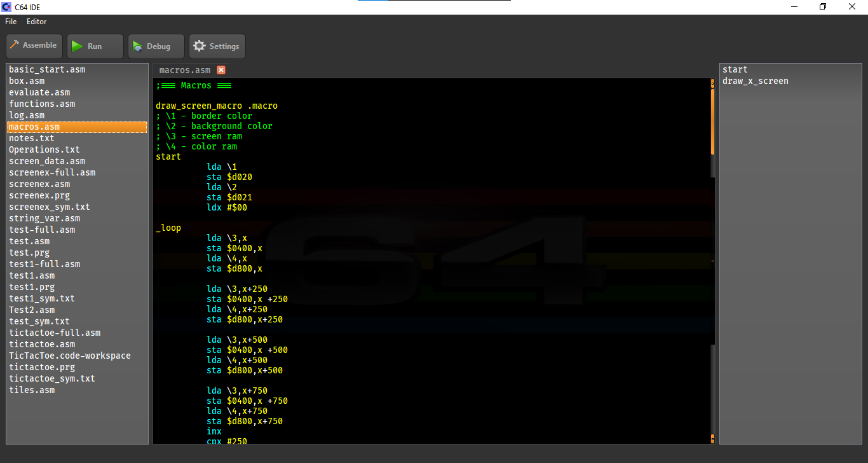Viewport: 868px width, 463px height.
Task: Open the File menu
Action: (x=11, y=22)
